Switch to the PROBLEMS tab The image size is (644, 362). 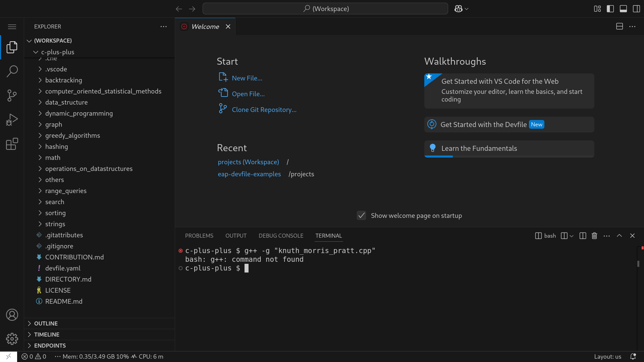(199, 236)
